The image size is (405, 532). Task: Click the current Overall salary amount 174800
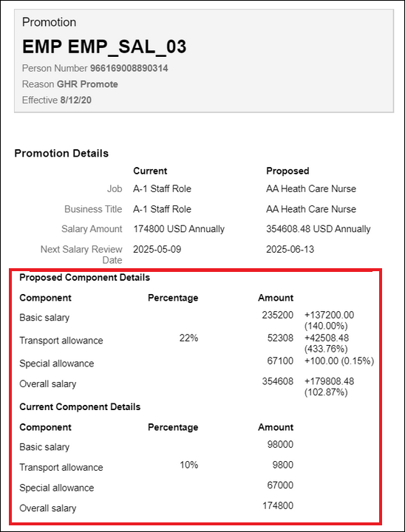click(x=278, y=506)
